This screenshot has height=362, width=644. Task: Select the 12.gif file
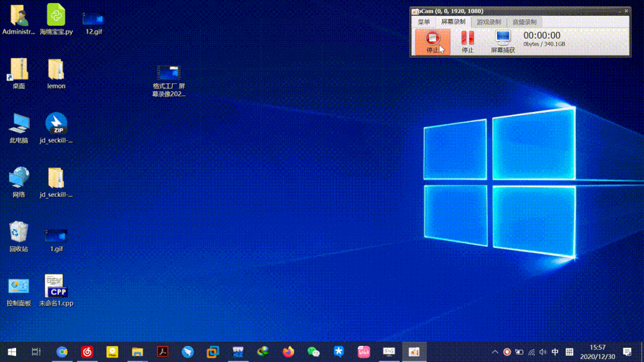click(94, 23)
